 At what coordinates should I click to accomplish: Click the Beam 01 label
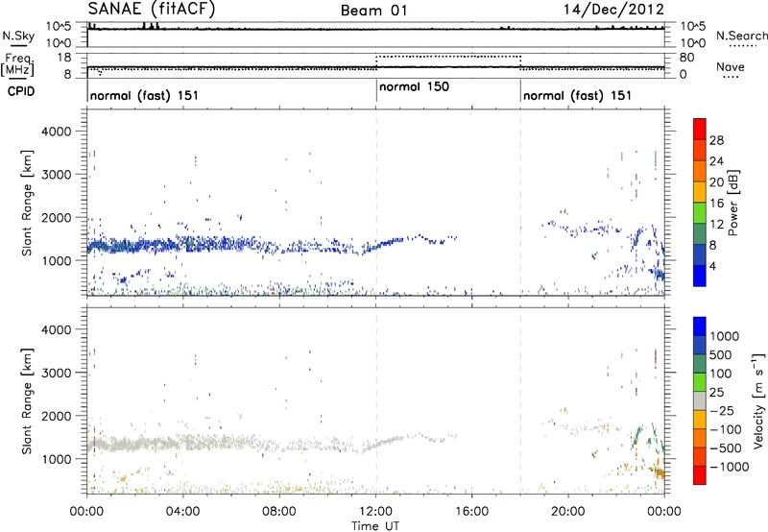click(x=374, y=11)
